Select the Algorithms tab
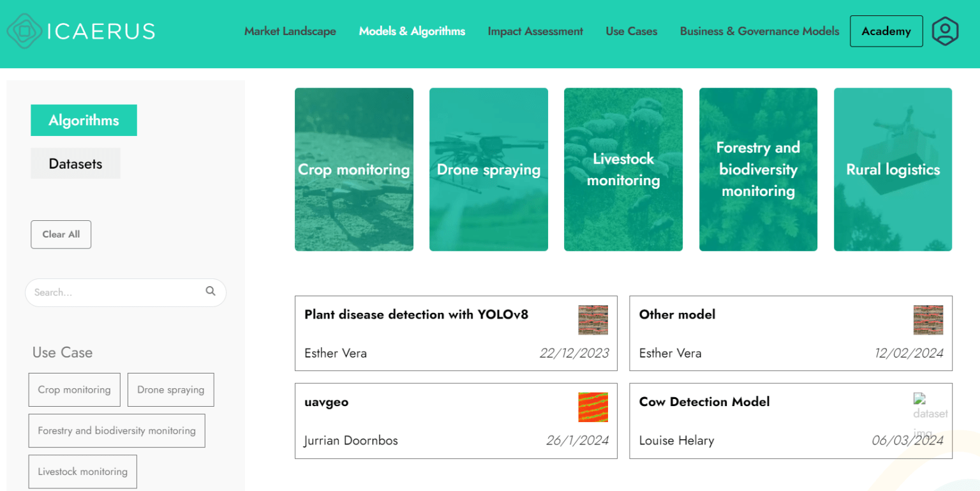Image resolution: width=980 pixels, height=491 pixels. pyautogui.click(x=84, y=120)
